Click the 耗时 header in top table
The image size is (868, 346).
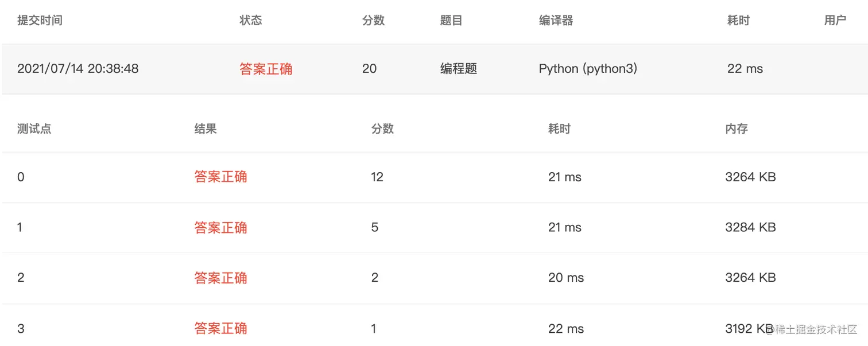pos(738,21)
